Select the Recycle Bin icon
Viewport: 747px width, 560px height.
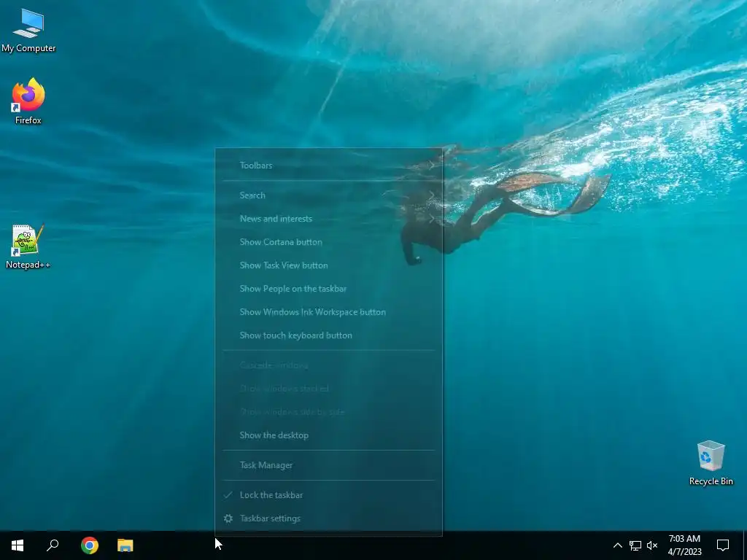tap(711, 463)
